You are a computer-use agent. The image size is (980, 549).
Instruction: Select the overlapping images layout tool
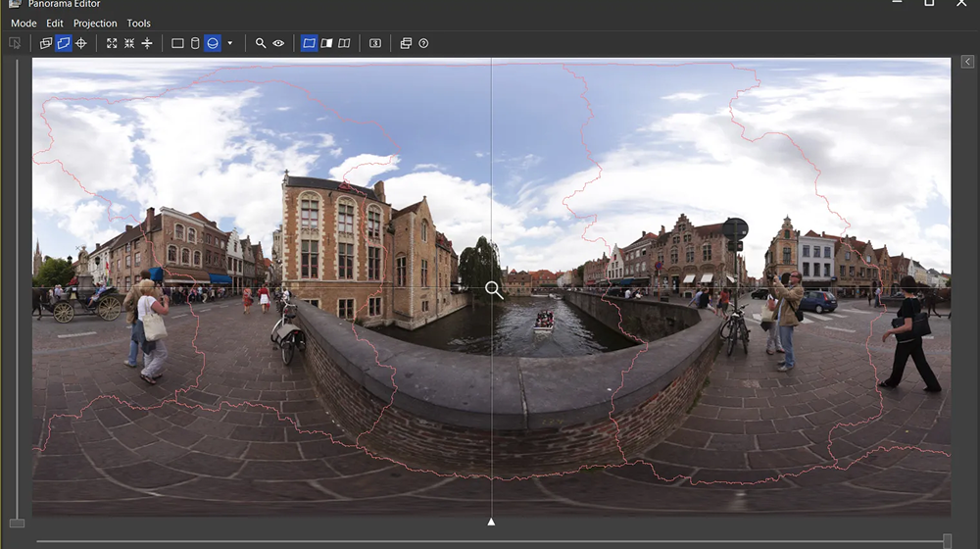pos(46,43)
